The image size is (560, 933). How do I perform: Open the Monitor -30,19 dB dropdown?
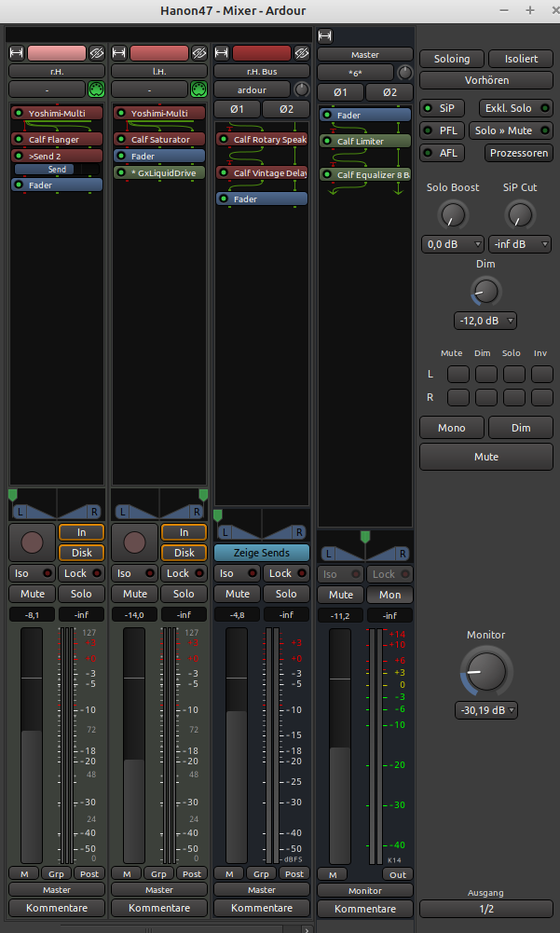(x=486, y=710)
